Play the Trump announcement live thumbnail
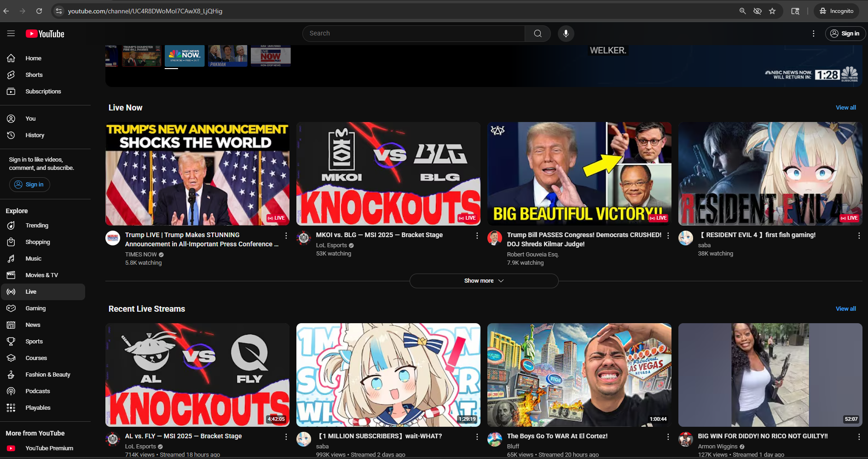868x459 pixels. (x=197, y=174)
